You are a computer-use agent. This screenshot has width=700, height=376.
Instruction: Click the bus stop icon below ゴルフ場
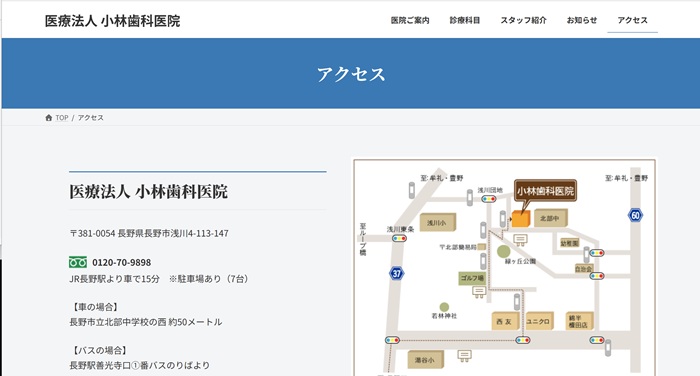click(479, 292)
